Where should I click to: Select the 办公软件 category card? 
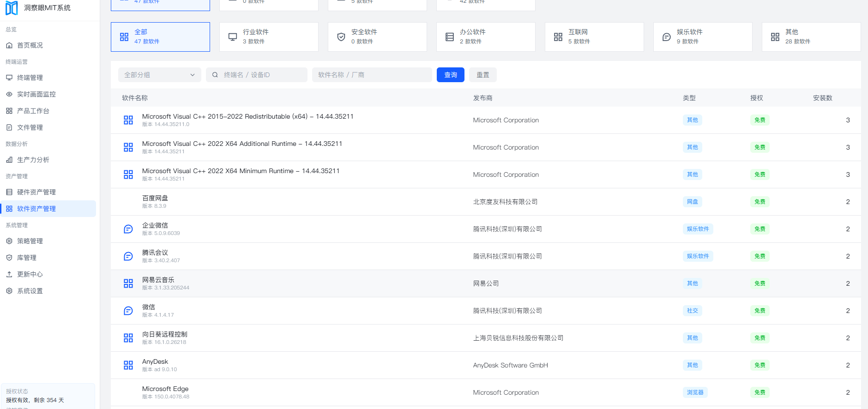pyautogui.click(x=486, y=37)
